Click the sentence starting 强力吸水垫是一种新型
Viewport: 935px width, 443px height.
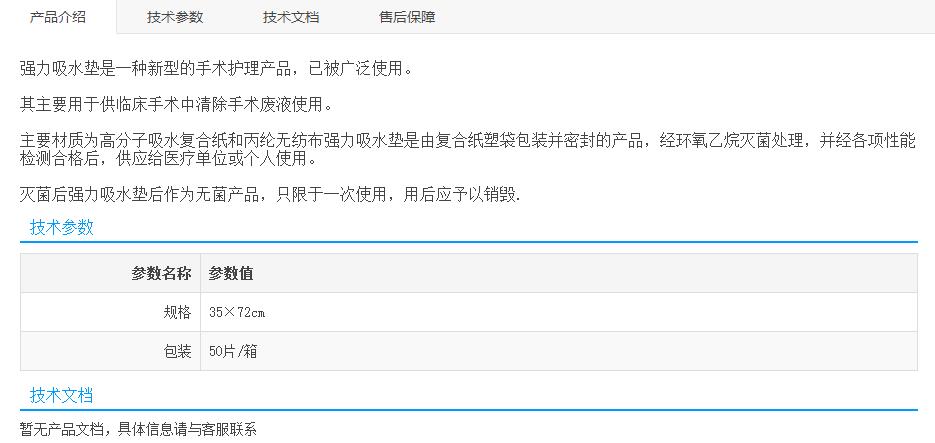tap(216, 69)
